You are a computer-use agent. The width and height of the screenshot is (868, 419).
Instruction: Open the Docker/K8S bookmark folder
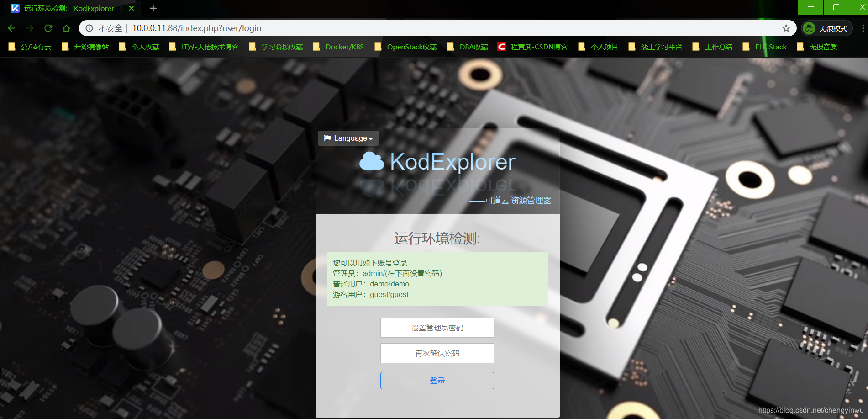[x=338, y=47]
